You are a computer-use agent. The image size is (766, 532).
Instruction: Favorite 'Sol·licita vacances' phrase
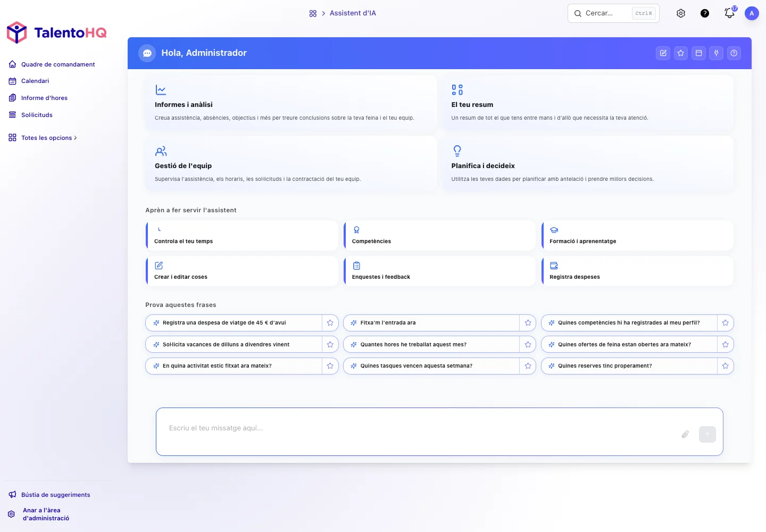tap(330, 345)
